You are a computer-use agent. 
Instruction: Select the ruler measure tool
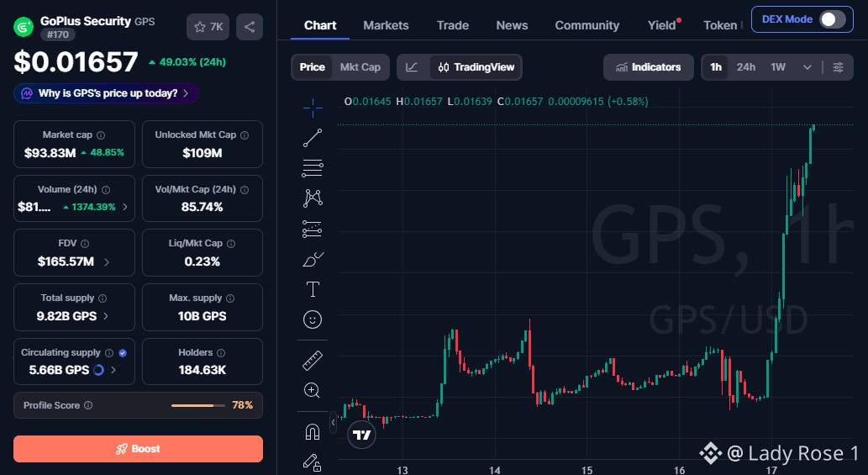pos(313,361)
